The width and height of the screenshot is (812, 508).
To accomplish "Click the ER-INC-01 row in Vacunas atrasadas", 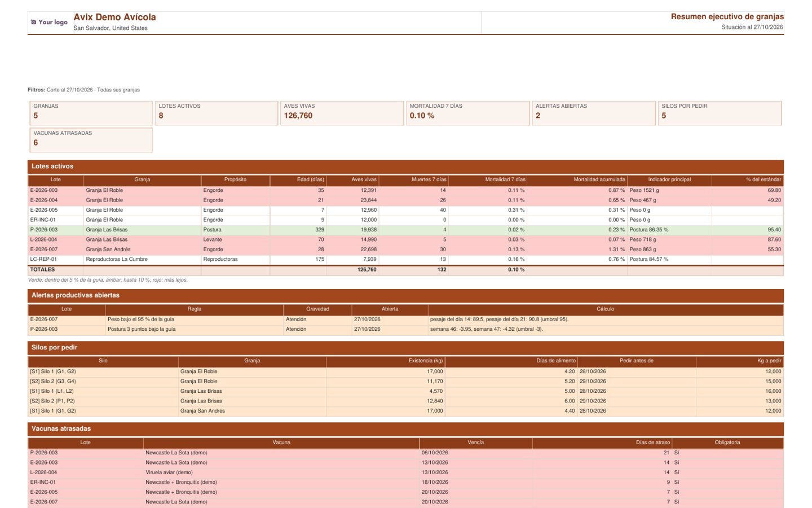I will [405, 483].
